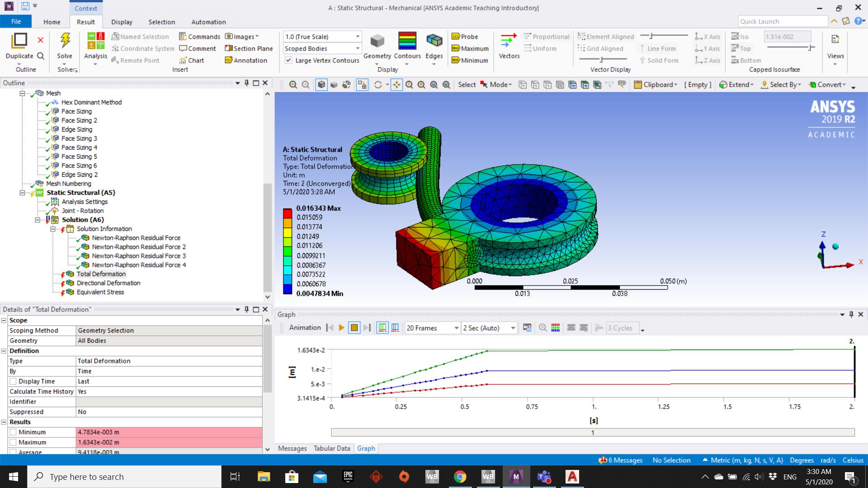Click the Vectors arrows icon
This screenshot has height=488, width=868.
[x=509, y=41]
